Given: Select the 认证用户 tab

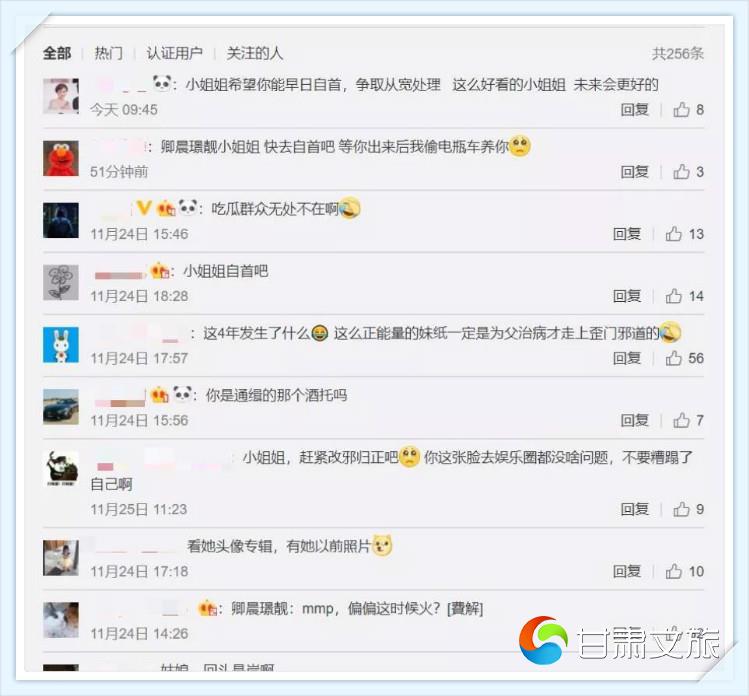Looking at the screenshot, I should tap(174, 53).
